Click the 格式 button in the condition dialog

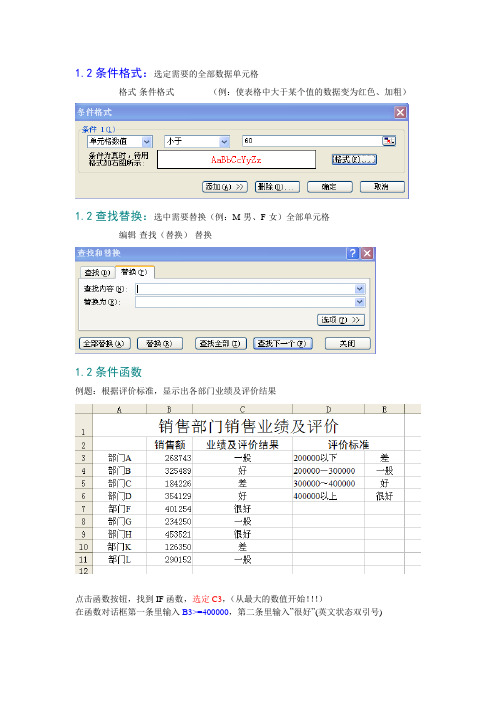tap(354, 159)
